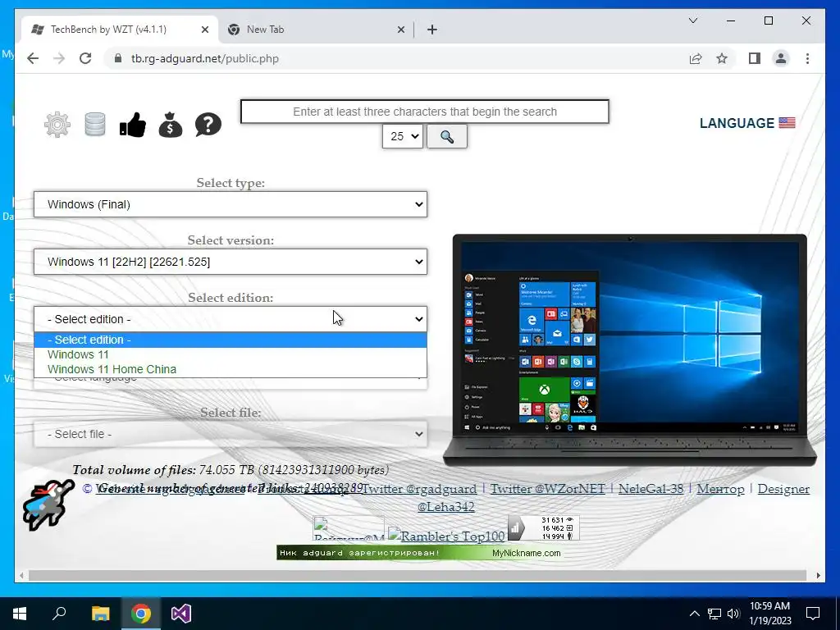Show hidden system tray icons
Viewport: 840px width, 630px height.
(x=694, y=614)
